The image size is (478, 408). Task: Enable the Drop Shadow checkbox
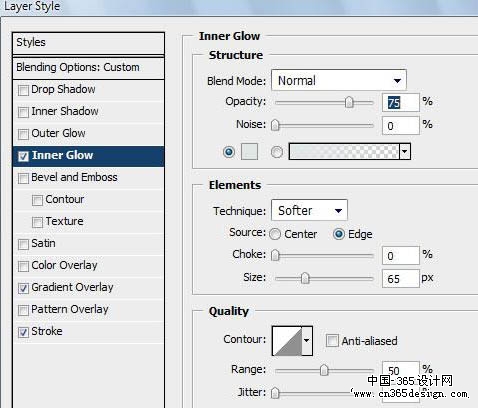tap(23, 90)
